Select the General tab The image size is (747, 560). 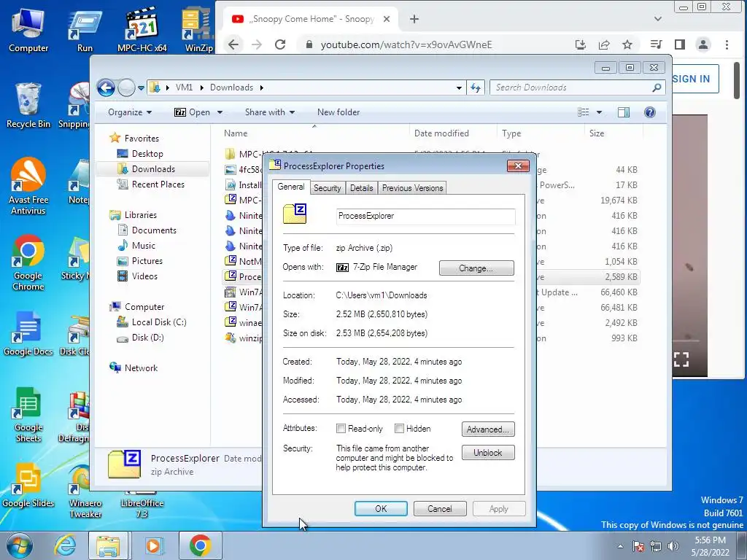click(291, 187)
